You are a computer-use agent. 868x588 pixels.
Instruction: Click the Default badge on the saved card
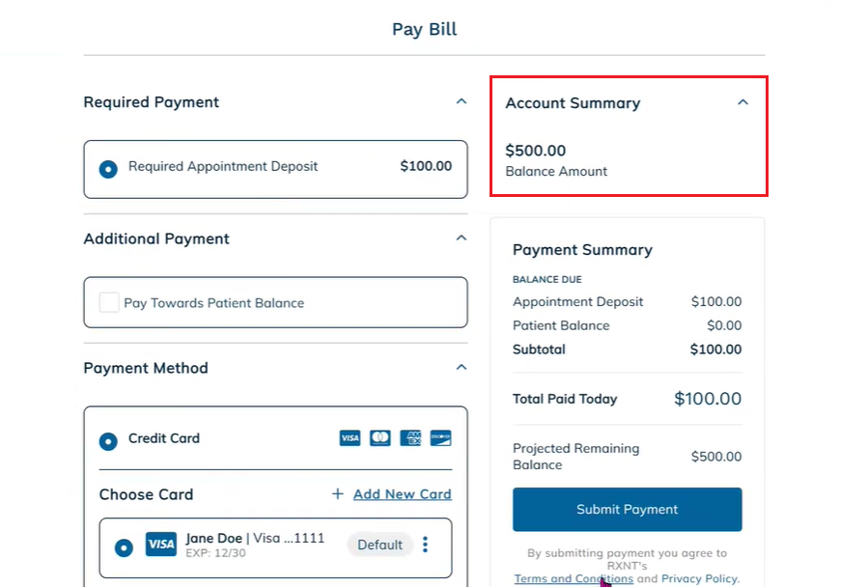point(379,545)
